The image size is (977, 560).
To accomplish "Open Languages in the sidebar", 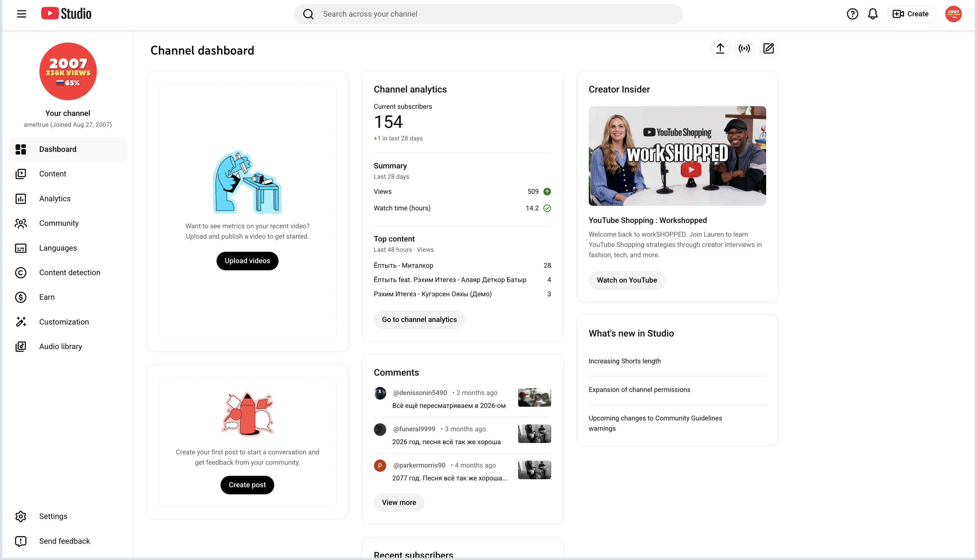I will [68, 248].
